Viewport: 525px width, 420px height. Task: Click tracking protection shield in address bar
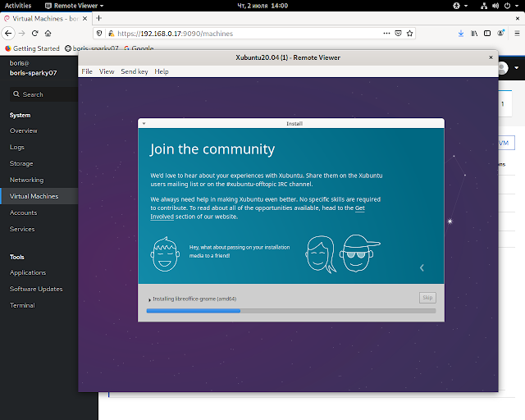[x=99, y=33]
